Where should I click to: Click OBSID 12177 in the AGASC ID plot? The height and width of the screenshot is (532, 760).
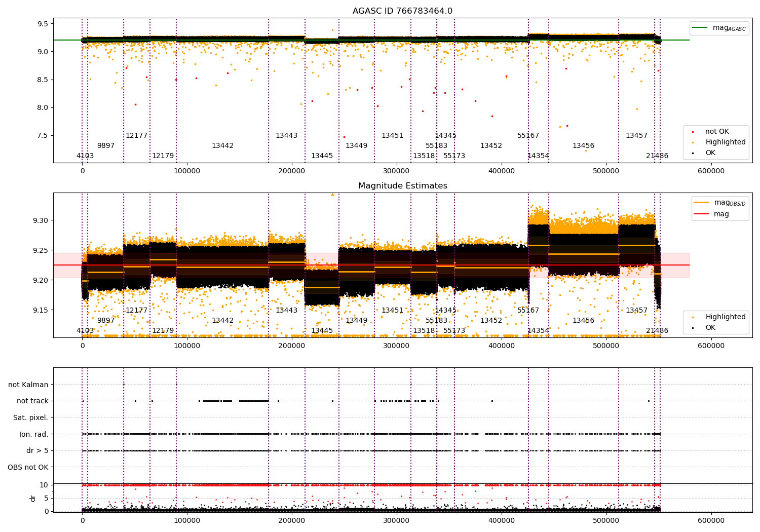[137, 136]
